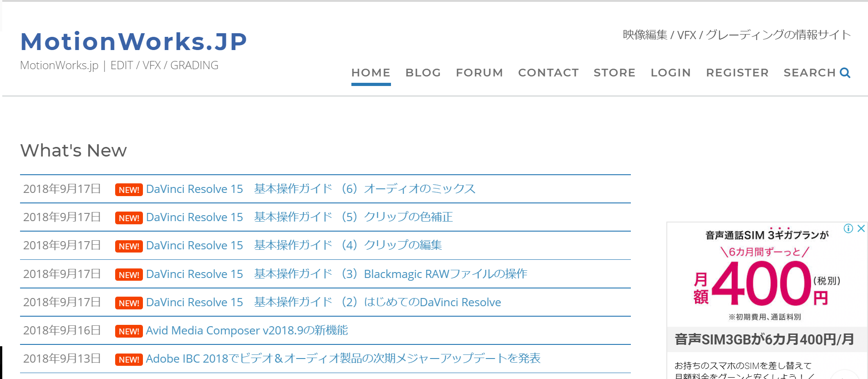Go to the BLOG page

click(423, 73)
